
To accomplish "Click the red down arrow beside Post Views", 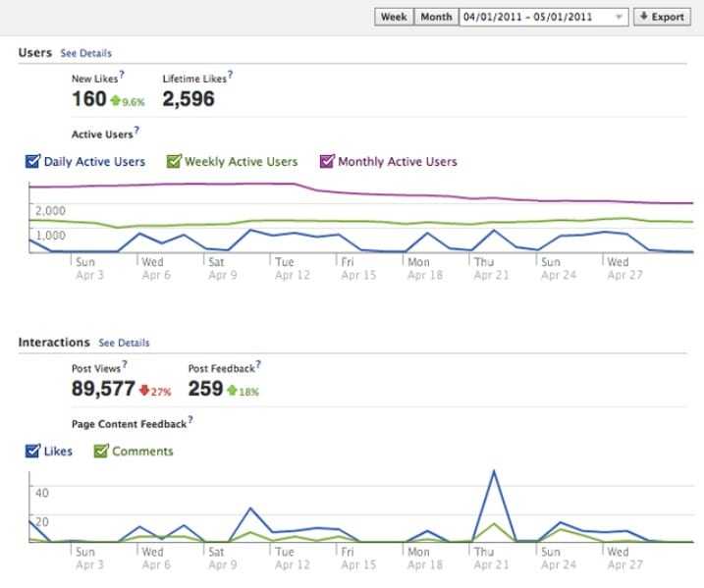I will [142, 391].
